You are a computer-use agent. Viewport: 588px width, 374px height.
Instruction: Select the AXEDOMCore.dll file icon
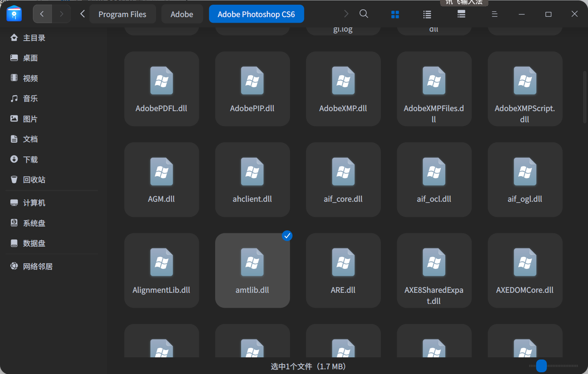tap(525, 262)
